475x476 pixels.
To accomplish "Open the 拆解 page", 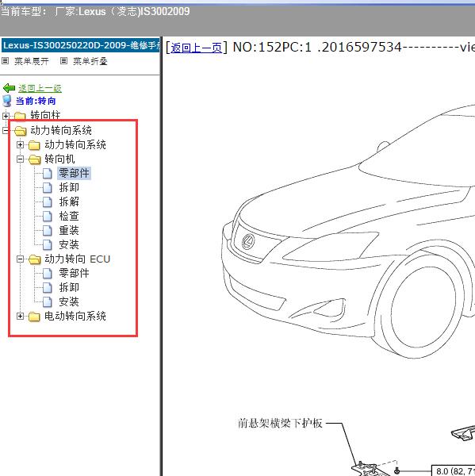I will click(69, 202).
